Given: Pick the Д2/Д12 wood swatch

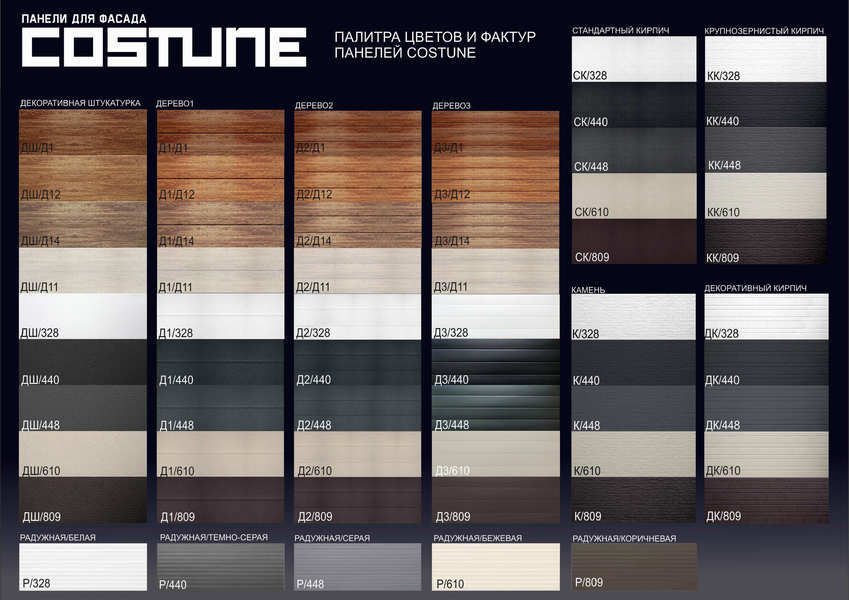Looking at the screenshot, I should pyautogui.click(x=358, y=179).
